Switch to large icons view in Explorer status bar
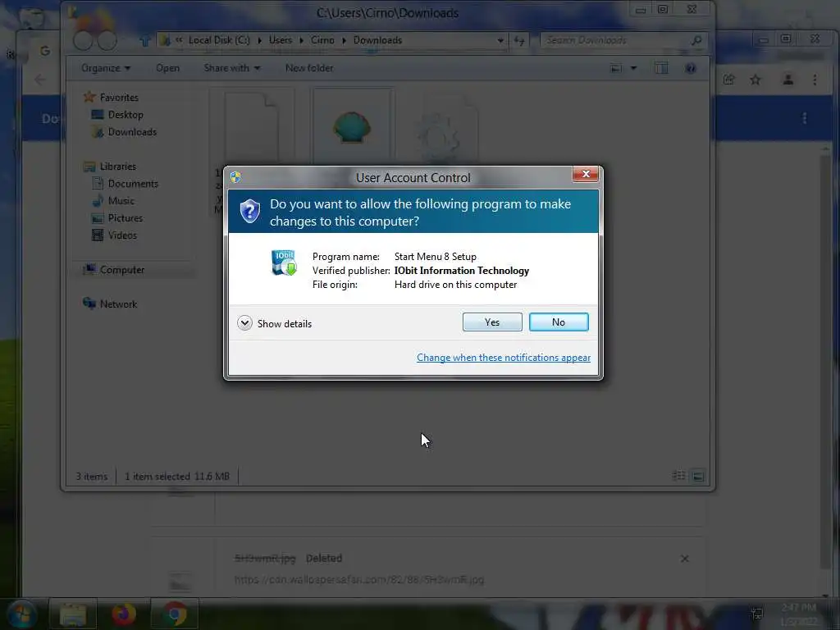 (x=697, y=476)
